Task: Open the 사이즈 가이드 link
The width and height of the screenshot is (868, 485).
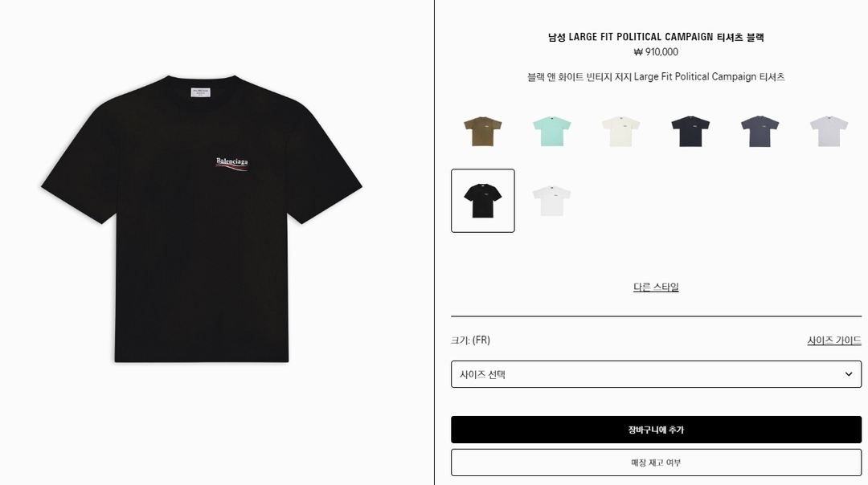Action: (833, 340)
